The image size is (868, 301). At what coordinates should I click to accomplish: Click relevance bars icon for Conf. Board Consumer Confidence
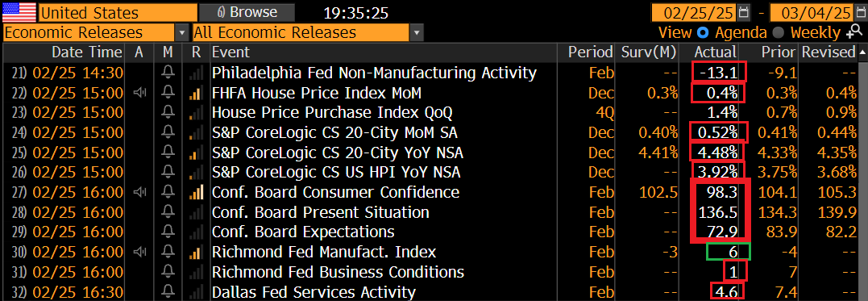(196, 193)
